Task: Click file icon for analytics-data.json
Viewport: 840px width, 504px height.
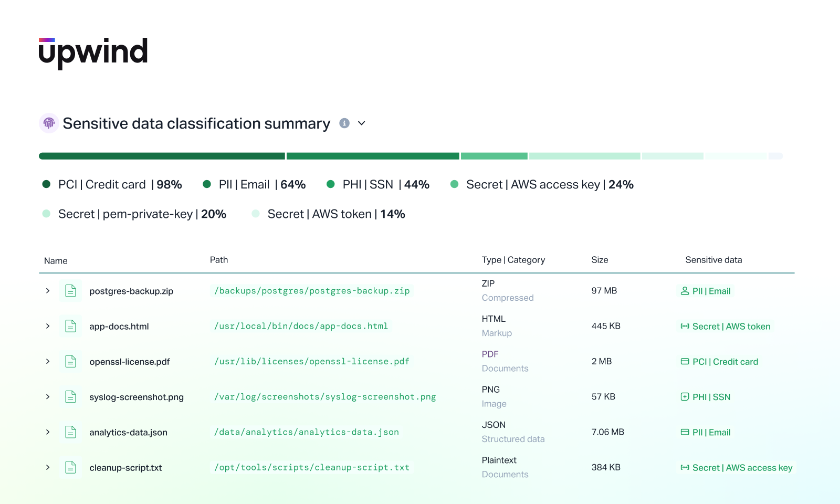Action: click(70, 432)
